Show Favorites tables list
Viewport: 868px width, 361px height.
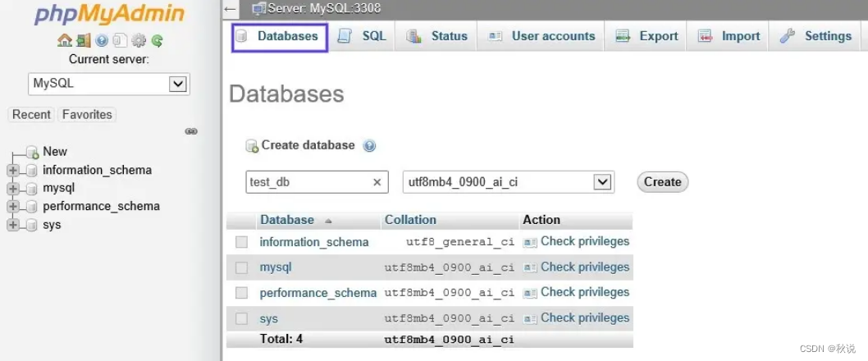[87, 115]
